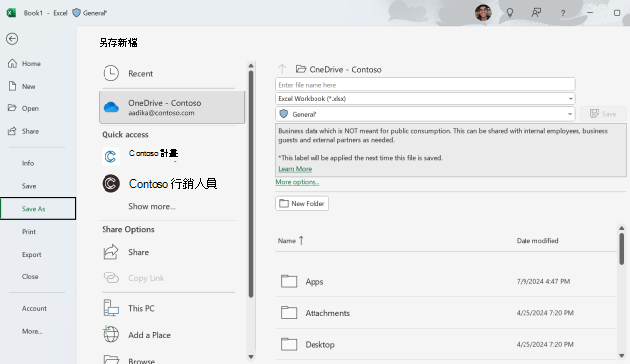Click locations list scrollbar up arrow

click(x=251, y=66)
